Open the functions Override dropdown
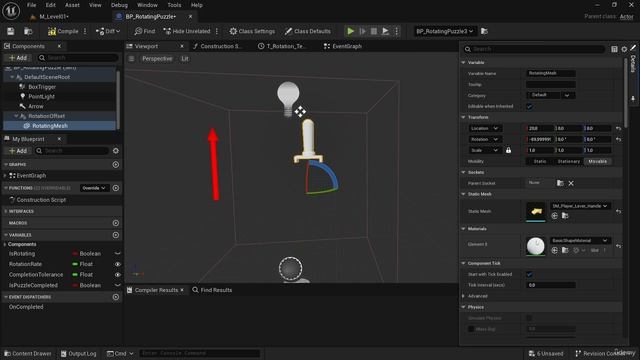This screenshot has width=640, height=360. (x=94, y=188)
